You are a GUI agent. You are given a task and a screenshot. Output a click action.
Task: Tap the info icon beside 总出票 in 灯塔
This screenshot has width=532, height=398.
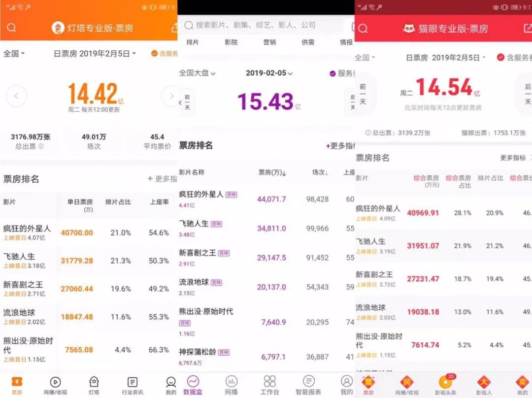coord(41,146)
